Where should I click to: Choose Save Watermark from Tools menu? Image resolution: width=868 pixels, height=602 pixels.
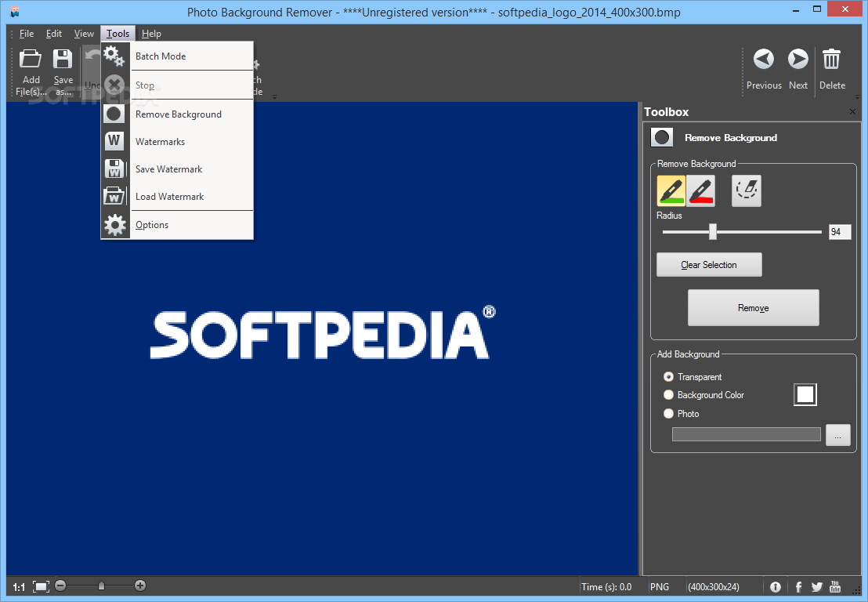(177, 169)
